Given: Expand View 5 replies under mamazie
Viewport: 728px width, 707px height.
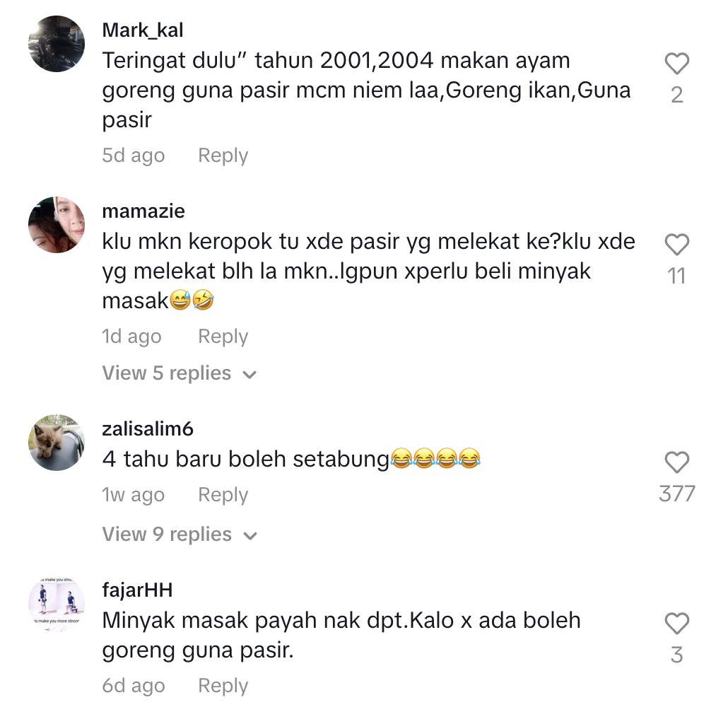Looking at the screenshot, I should pos(180,373).
